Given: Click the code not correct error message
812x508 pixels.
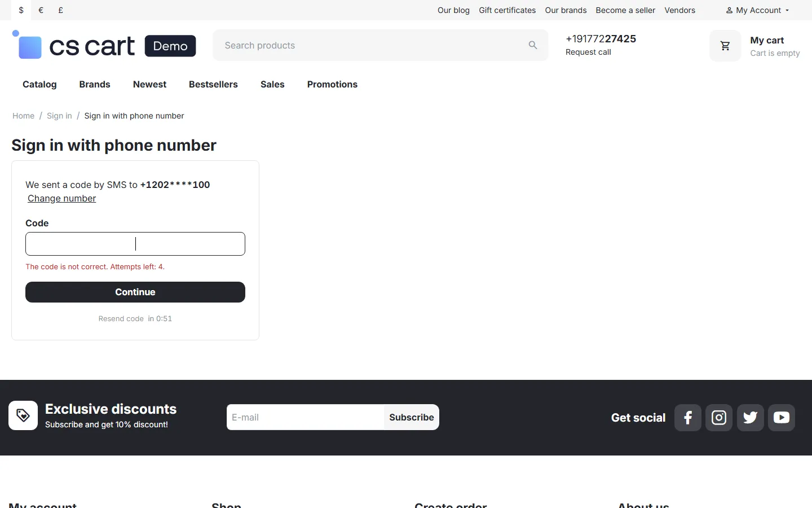Looking at the screenshot, I should point(95,266).
